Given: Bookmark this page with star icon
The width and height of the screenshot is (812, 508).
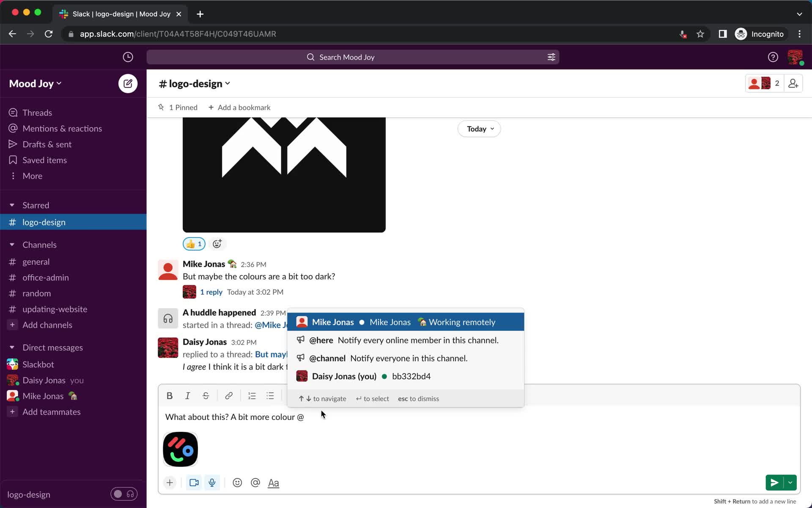Looking at the screenshot, I should coord(700,34).
